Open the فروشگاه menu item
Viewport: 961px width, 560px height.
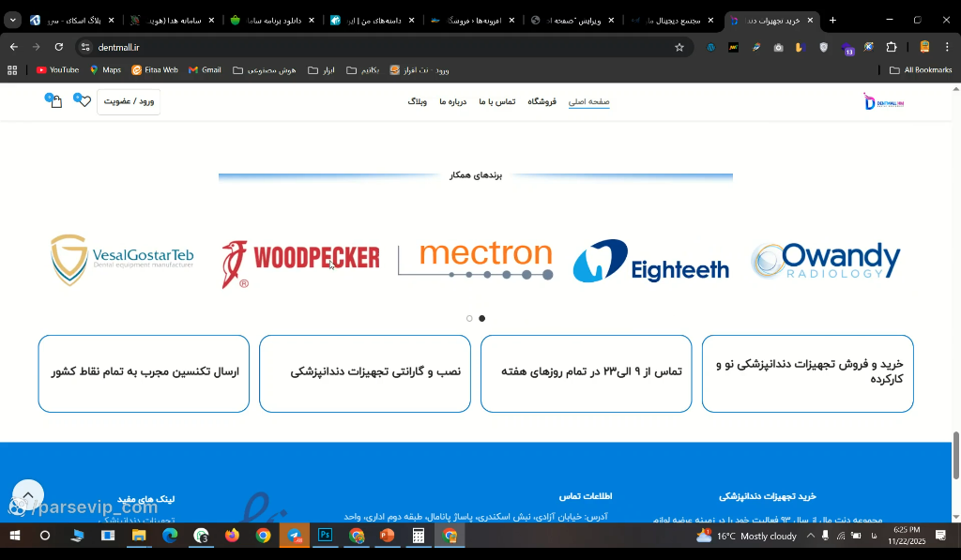pos(542,101)
